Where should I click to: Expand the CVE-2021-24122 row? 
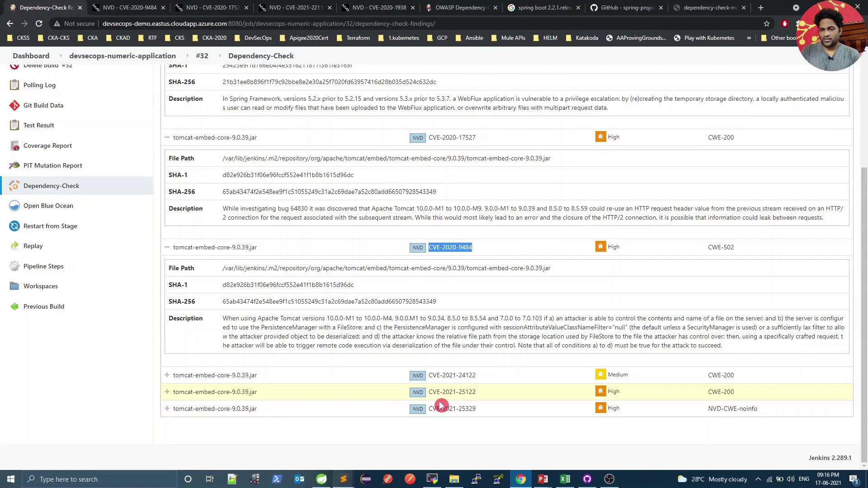pos(167,375)
